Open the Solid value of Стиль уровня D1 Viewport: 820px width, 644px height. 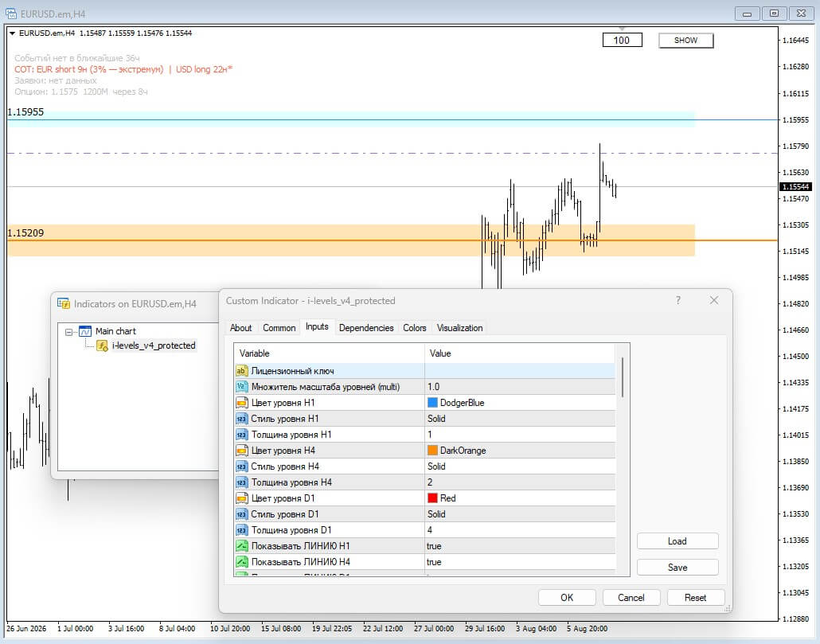click(x=520, y=514)
